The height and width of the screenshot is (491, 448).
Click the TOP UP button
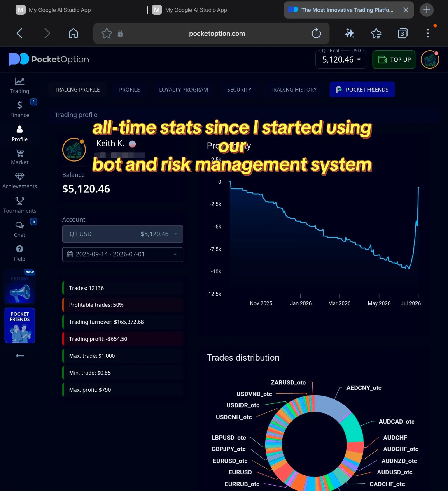[x=394, y=59]
